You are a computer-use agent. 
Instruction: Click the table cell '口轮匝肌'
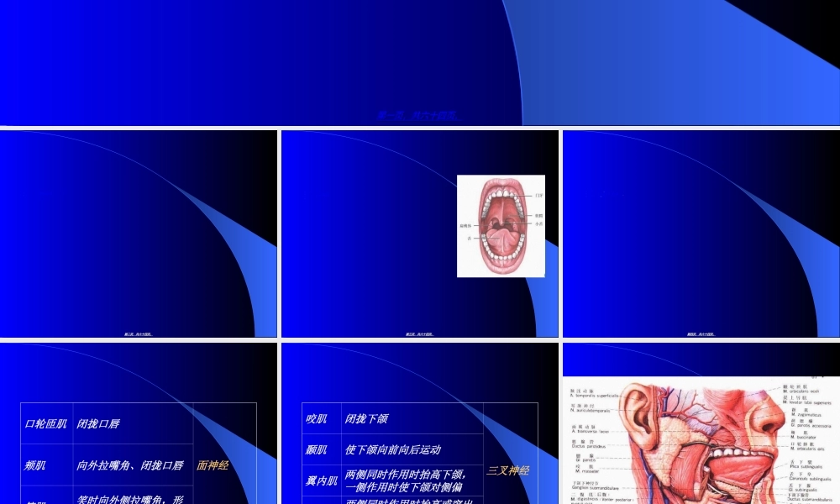pyautogui.click(x=46, y=423)
